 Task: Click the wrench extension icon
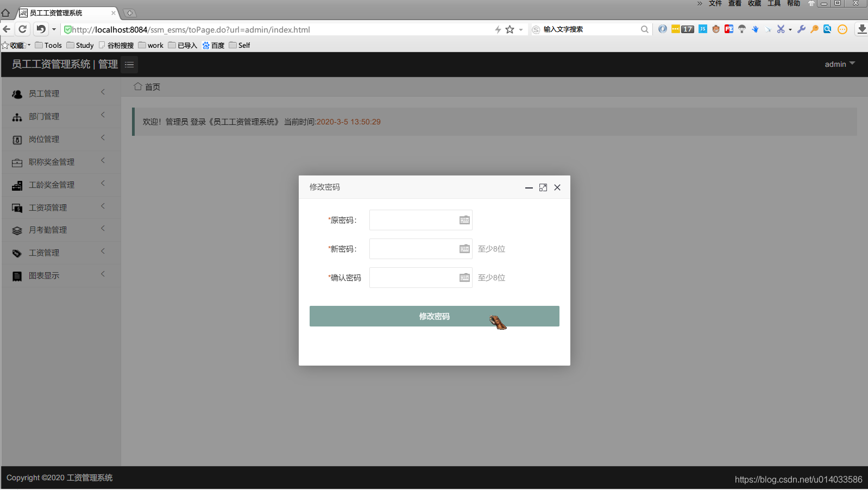pos(802,29)
